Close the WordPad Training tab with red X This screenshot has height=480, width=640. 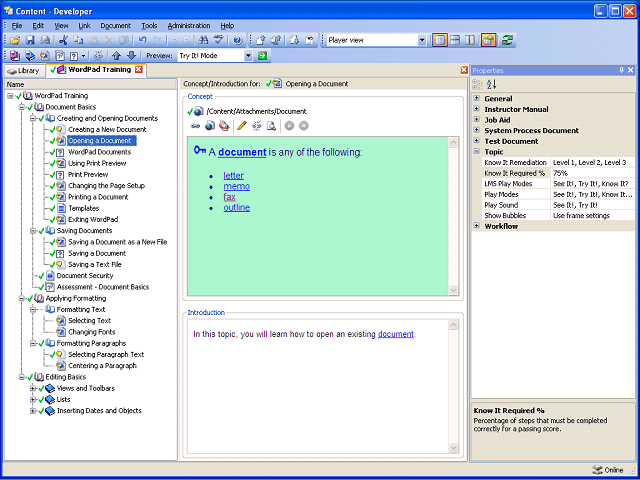click(x=139, y=69)
